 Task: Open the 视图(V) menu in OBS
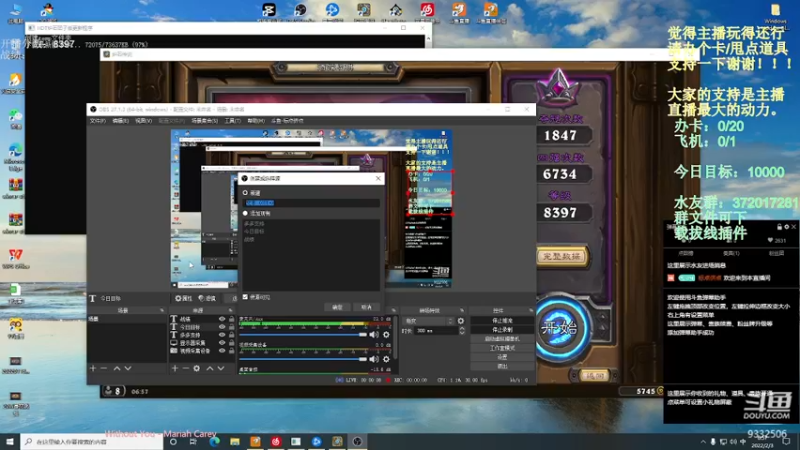pyautogui.click(x=143, y=121)
